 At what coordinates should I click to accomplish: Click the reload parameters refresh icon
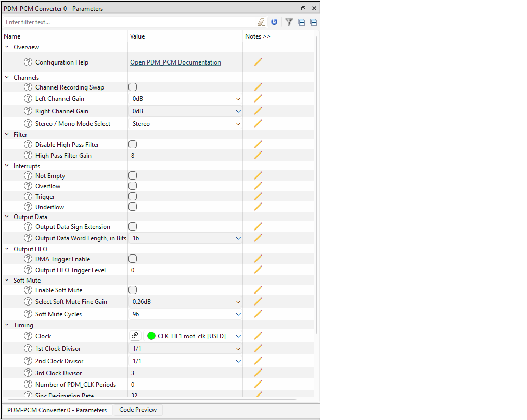click(x=274, y=22)
